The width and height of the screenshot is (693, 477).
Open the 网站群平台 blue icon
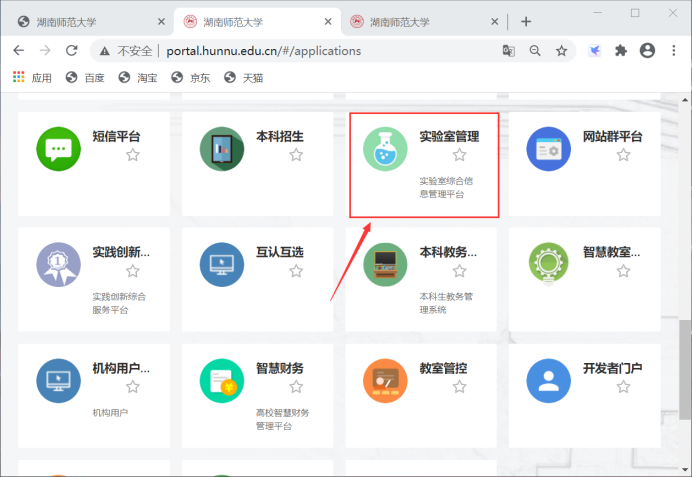coord(548,149)
